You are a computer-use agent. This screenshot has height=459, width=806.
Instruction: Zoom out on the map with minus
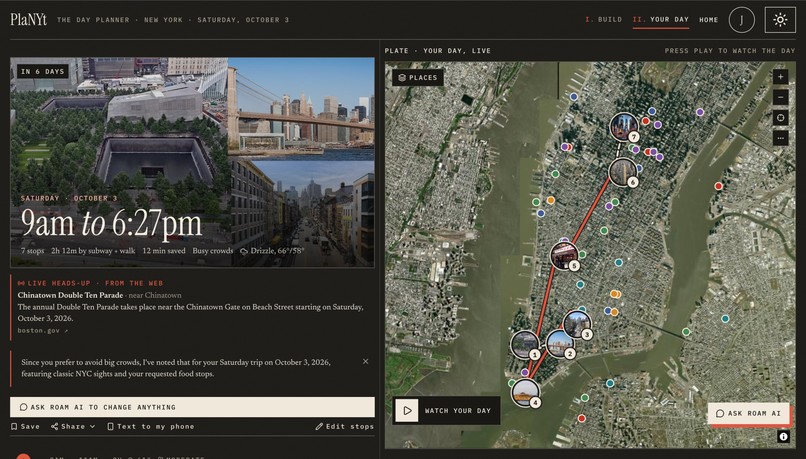coord(780,97)
